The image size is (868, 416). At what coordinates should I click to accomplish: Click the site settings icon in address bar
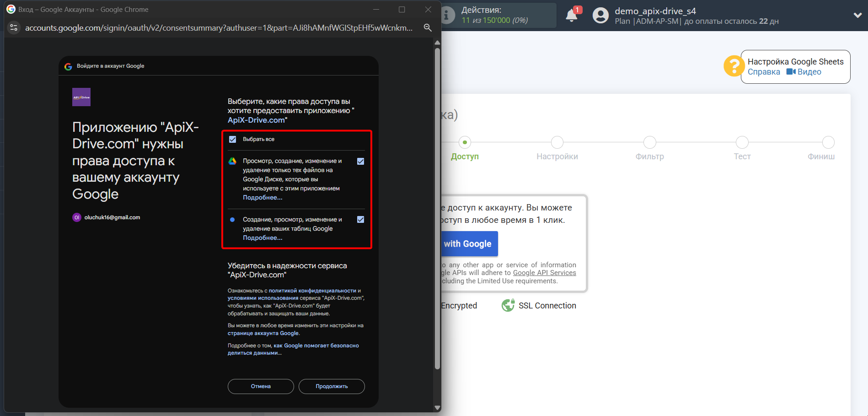coord(14,27)
